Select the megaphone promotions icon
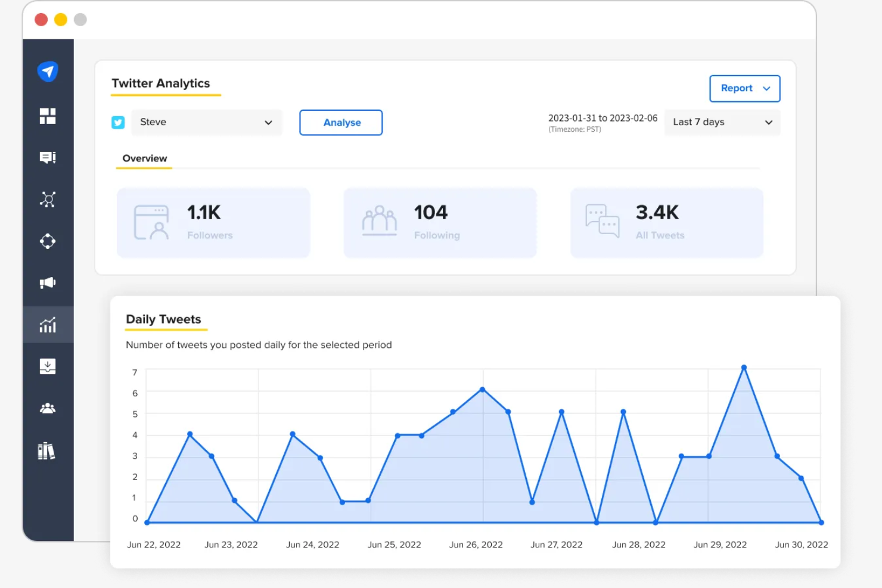The height and width of the screenshot is (588, 882). [48, 282]
